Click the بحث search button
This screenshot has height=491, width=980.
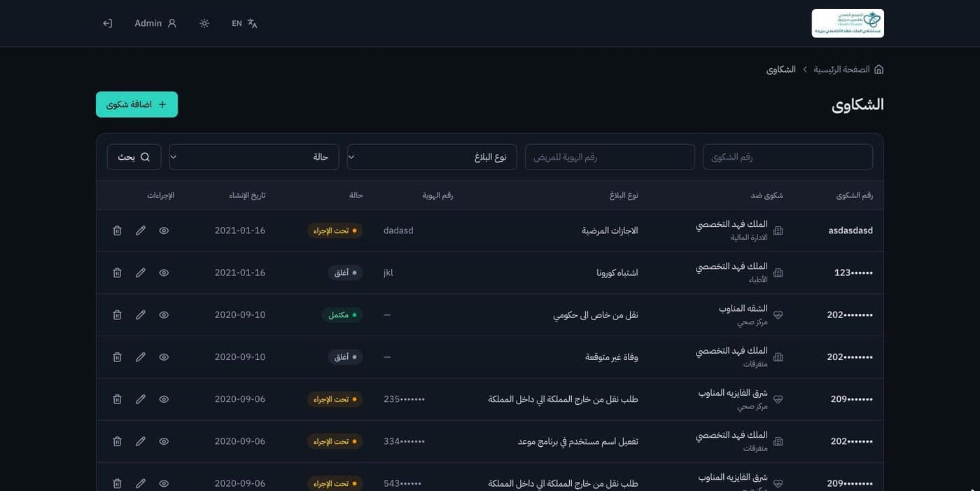(134, 157)
